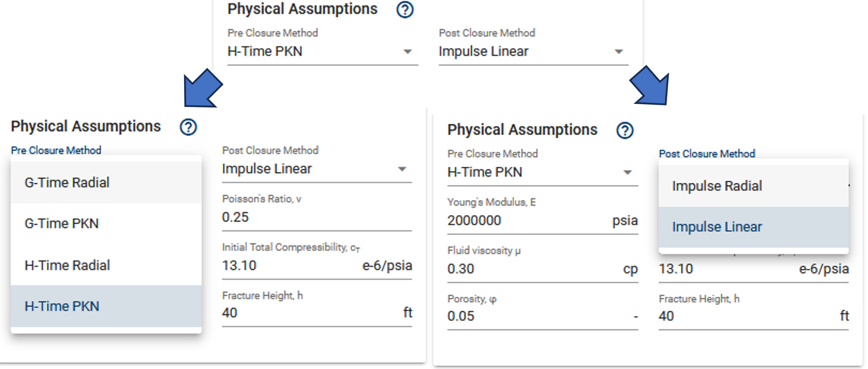Edit Poisson's Ratio value 0.25

[x=317, y=217]
